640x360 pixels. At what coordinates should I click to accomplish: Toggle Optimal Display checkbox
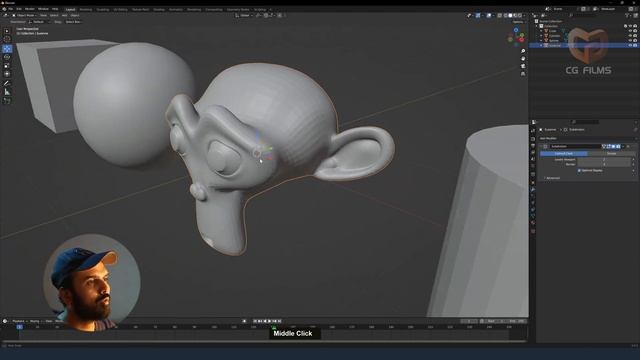point(579,171)
